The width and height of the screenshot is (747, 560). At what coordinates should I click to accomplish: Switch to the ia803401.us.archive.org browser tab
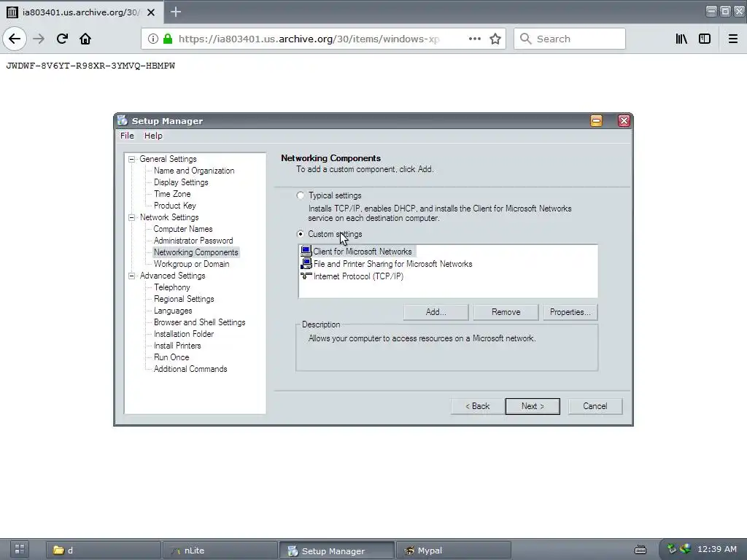[x=81, y=12]
